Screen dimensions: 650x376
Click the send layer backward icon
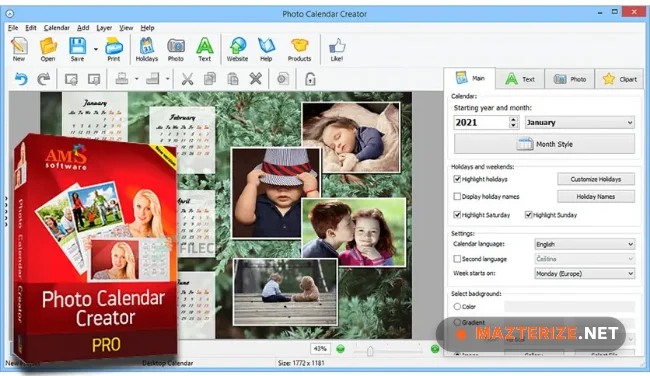click(x=153, y=79)
